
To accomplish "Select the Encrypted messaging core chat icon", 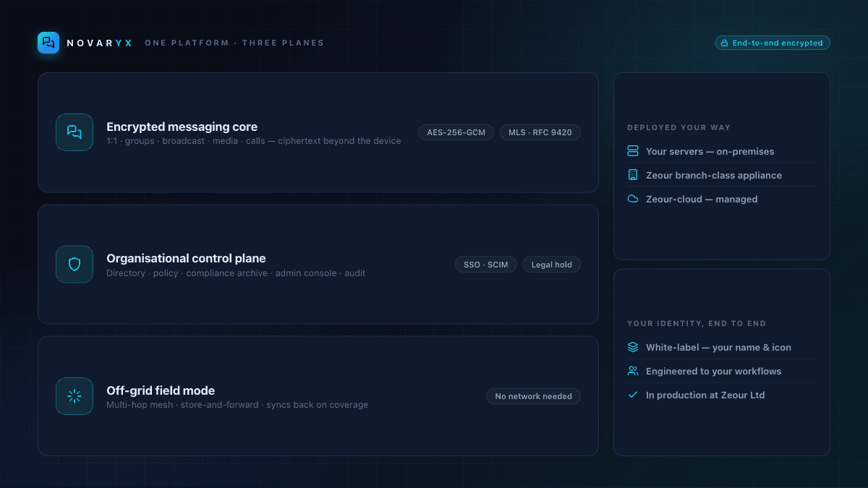I will (75, 132).
